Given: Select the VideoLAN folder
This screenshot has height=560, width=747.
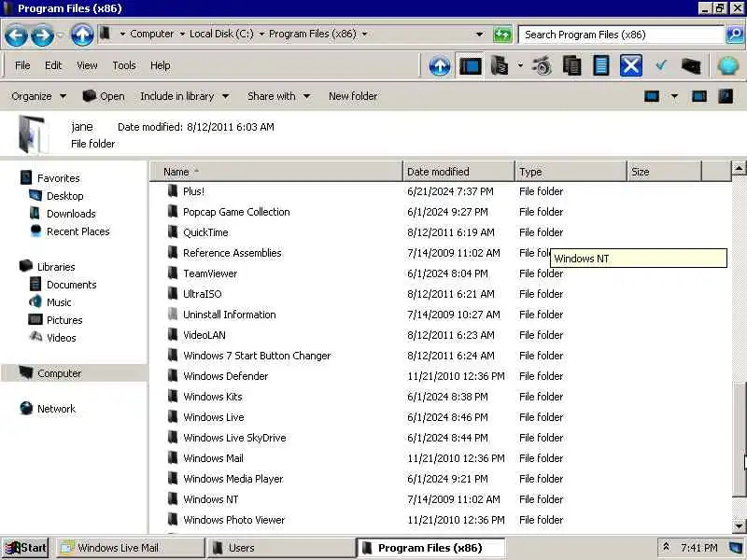Looking at the screenshot, I should click(x=204, y=335).
